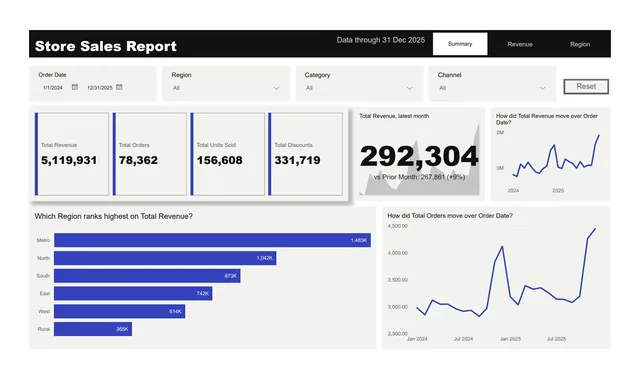This screenshot has width=640, height=370.
Task: Click the 2025 axis label on revenue chart
Action: click(558, 191)
